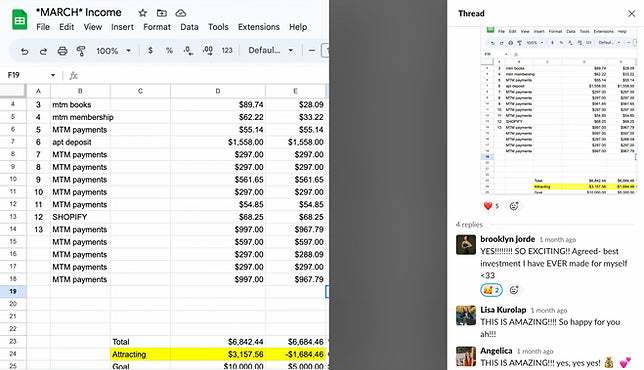
Task: Add reaction to brooklyn jorde's reply
Action: point(514,290)
